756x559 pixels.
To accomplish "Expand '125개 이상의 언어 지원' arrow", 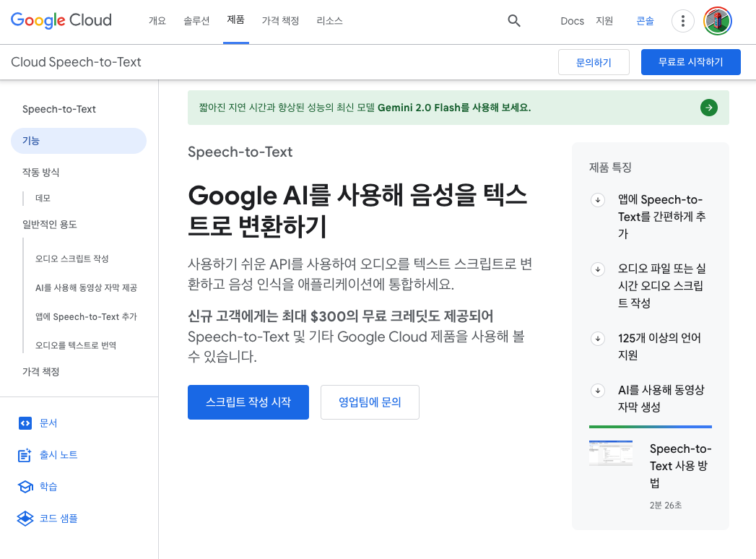I will pyautogui.click(x=598, y=339).
